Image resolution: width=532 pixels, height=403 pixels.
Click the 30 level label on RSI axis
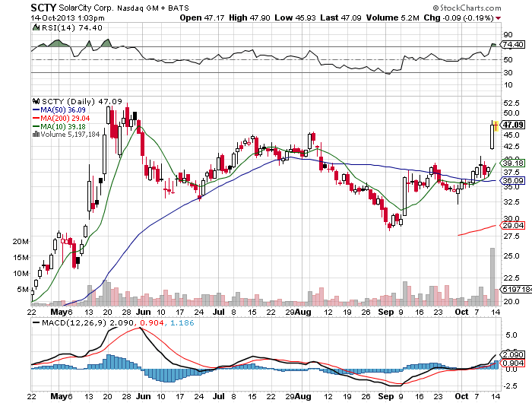(x=508, y=72)
